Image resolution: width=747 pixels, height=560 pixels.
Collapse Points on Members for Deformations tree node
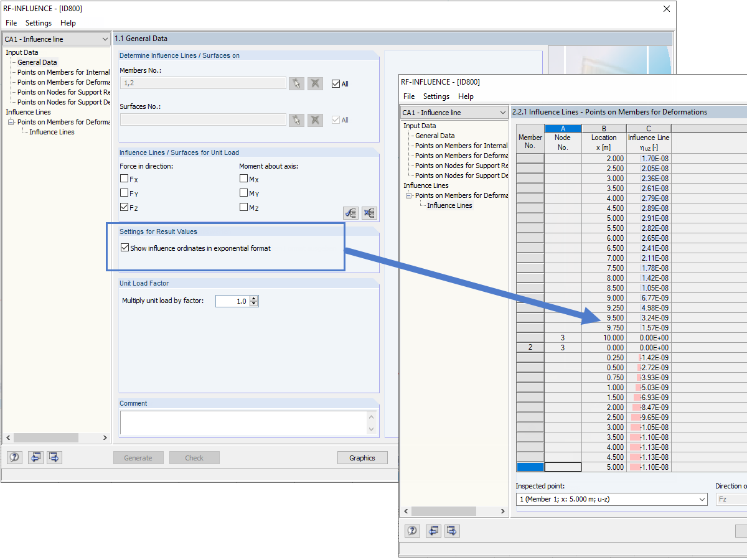coord(408,195)
